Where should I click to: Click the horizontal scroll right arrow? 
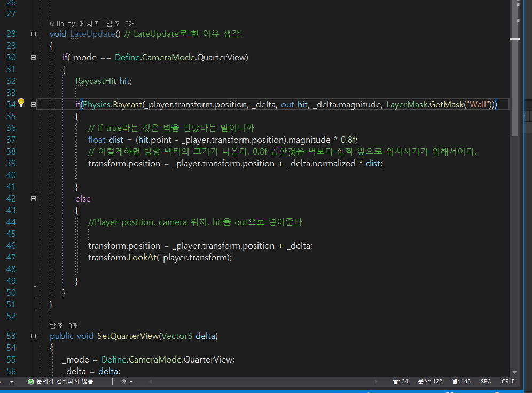pyautogui.click(x=376, y=381)
